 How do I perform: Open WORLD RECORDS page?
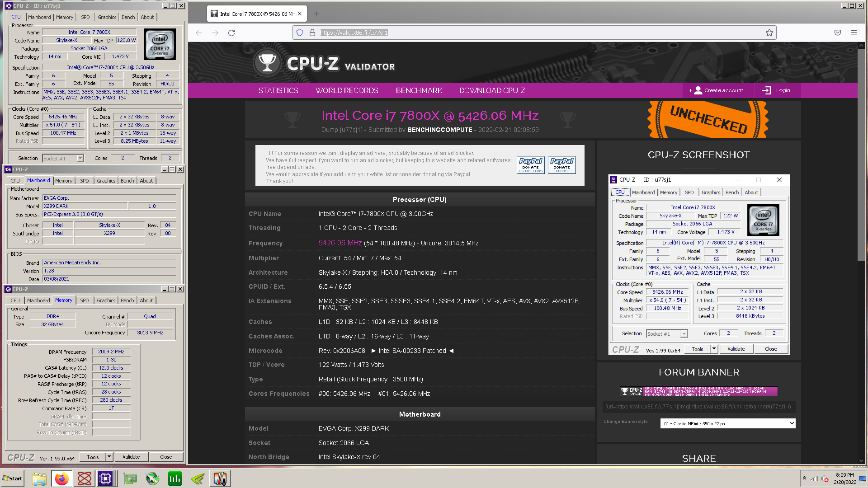[347, 90]
